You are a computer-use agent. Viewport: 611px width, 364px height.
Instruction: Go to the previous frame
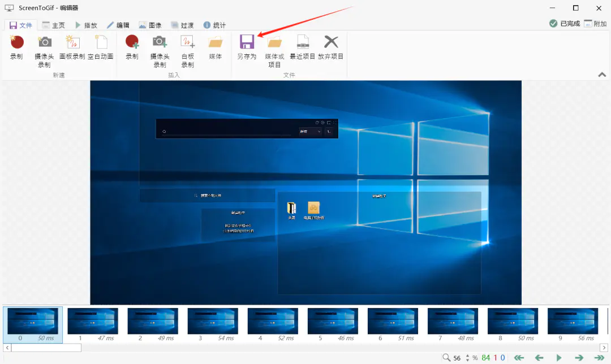pos(539,358)
